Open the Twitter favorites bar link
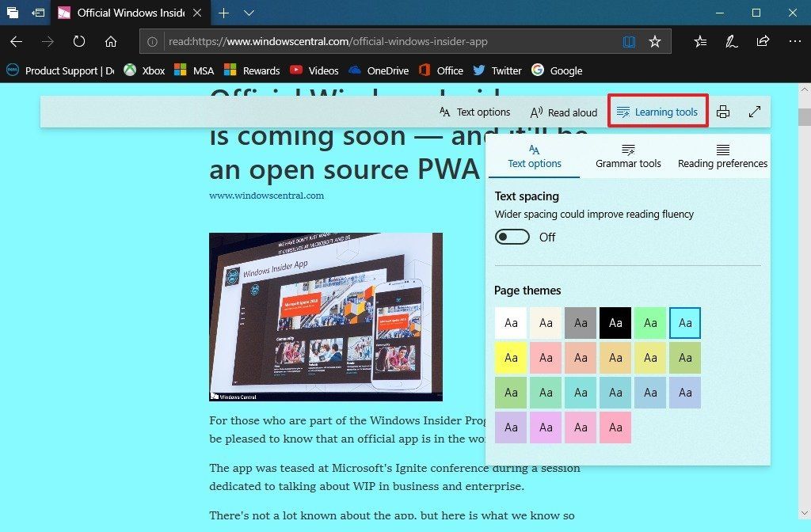Image resolution: width=811 pixels, height=532 pixels. [x=497, y=70]
